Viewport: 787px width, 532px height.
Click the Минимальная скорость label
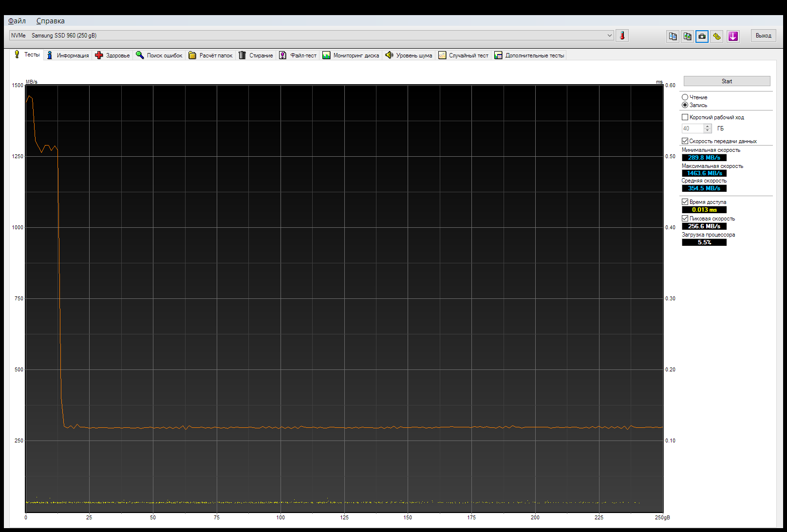pyautogui.click(x=711, y=150)
